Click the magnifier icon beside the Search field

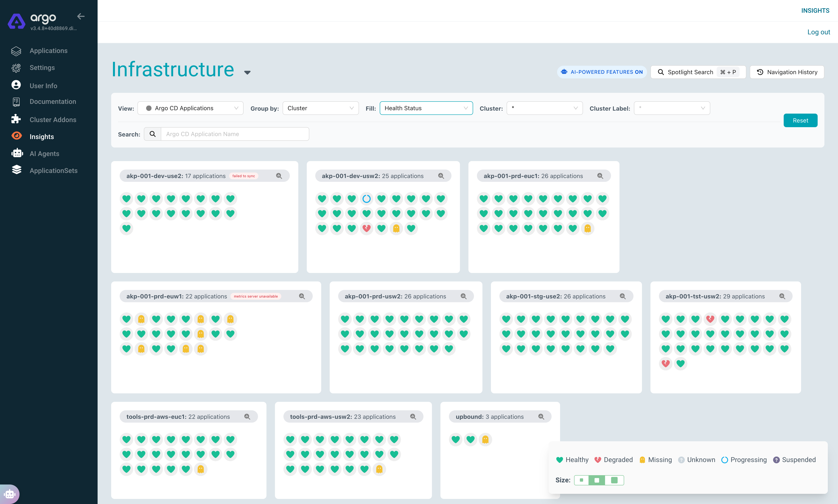pyautogui.click(x=153, y=134)
